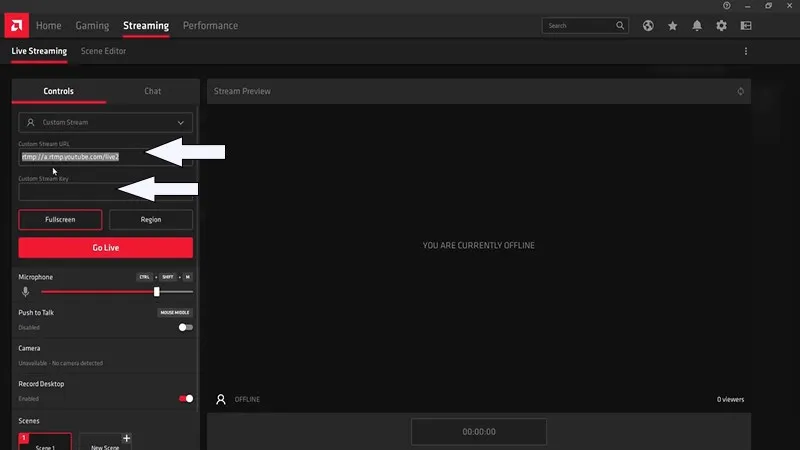
Task: Refresh the stream preview icon
Action: click(740, 91)
